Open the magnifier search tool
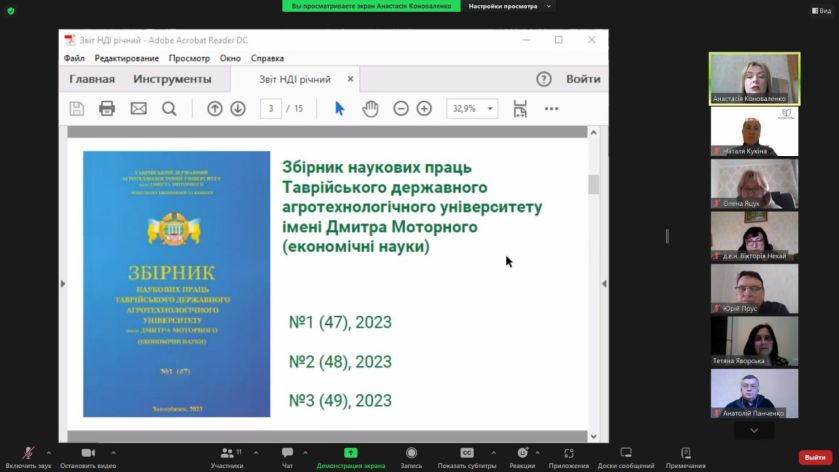 tap(169, 109)
